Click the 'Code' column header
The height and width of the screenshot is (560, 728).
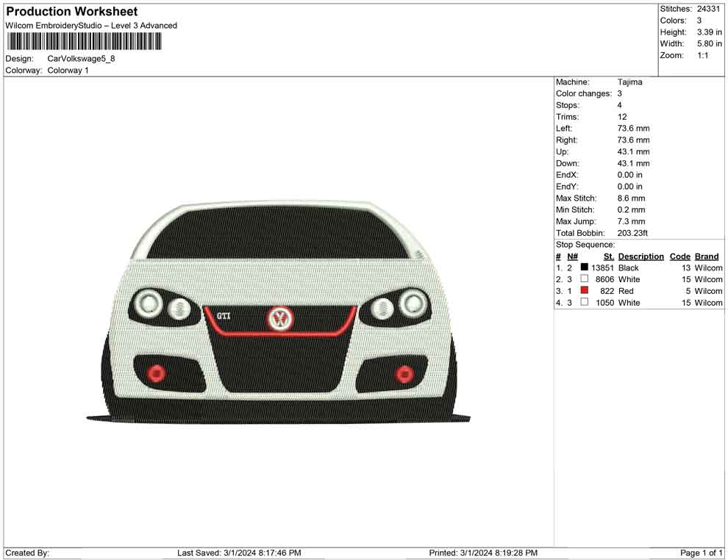tap(679, 256)
